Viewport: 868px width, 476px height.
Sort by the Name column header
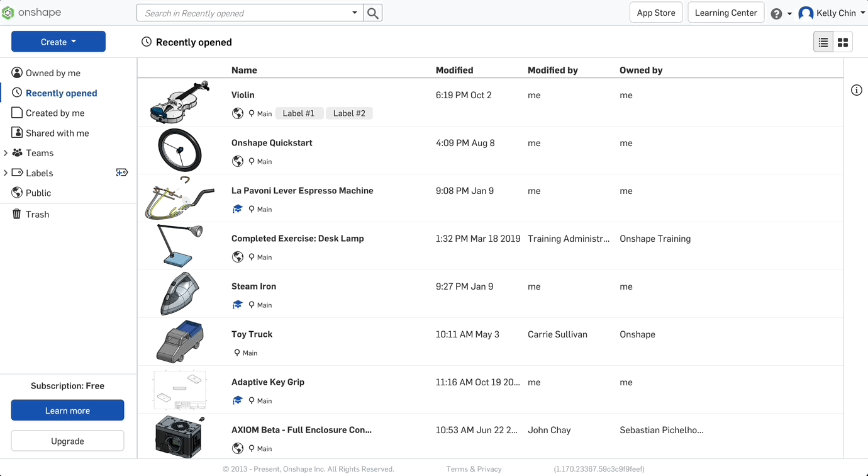244,70
